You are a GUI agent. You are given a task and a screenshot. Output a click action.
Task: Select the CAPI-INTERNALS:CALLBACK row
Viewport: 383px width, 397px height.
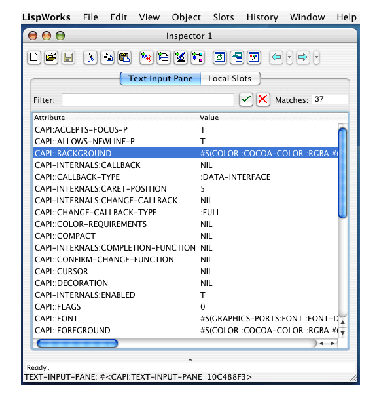coord(185,165)
